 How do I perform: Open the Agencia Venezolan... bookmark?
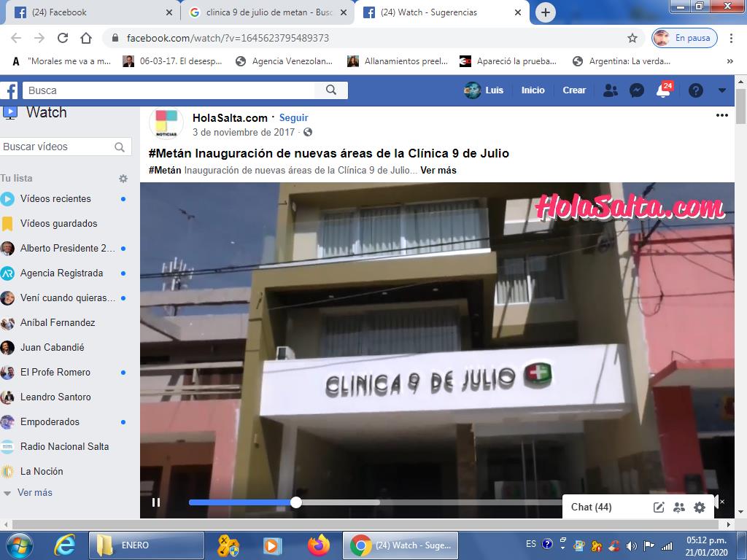tap(285, 61)
